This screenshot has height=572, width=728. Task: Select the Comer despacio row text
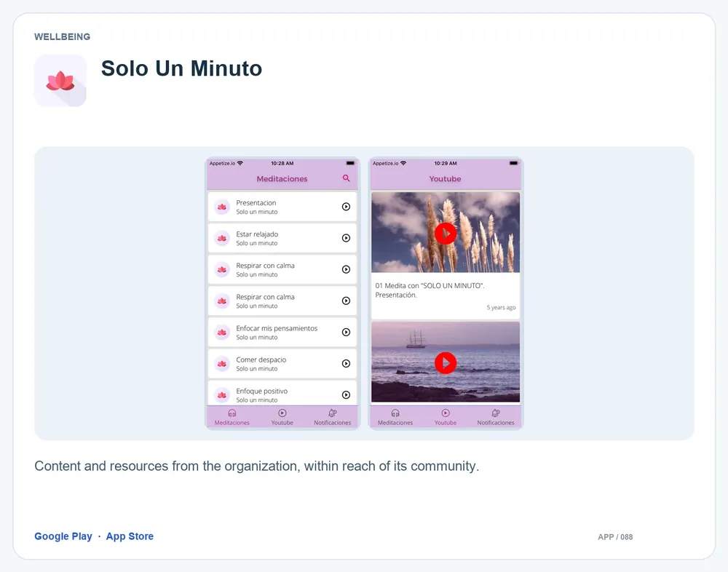click(x=261, y=364)
